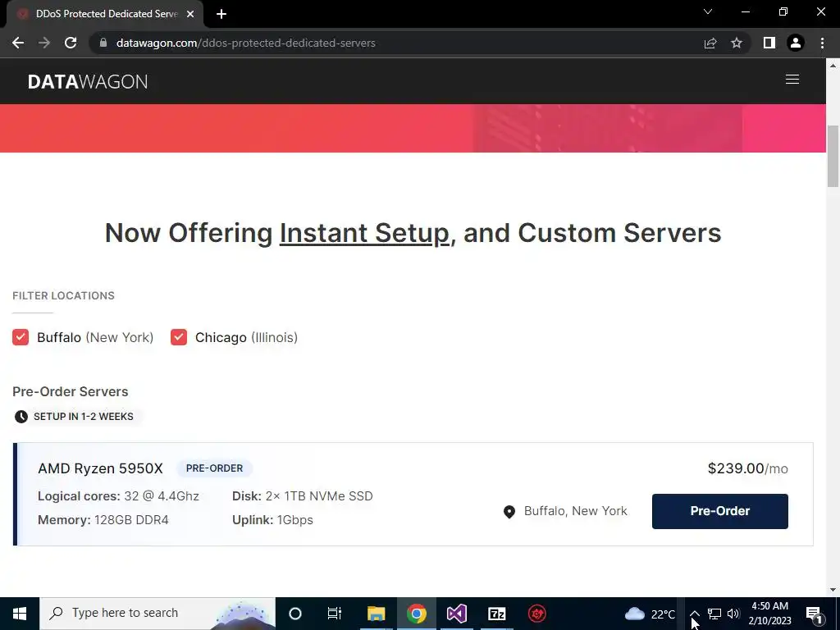Click the address bar URL
This screenshot has height=630, width=840.
(245, 43)
